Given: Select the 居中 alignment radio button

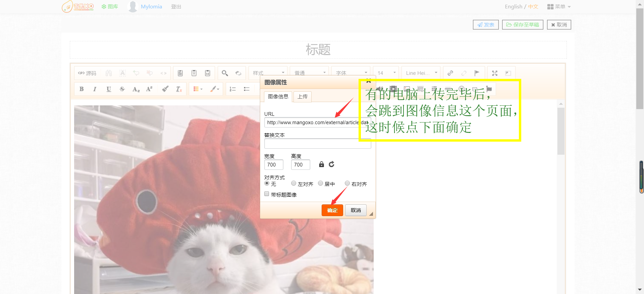Looking at the screenshot, I should (x=320, y=183).
